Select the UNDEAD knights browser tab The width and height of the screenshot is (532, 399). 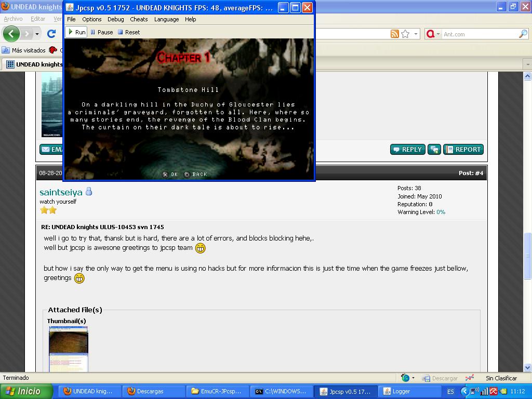[x=34, y=64]
